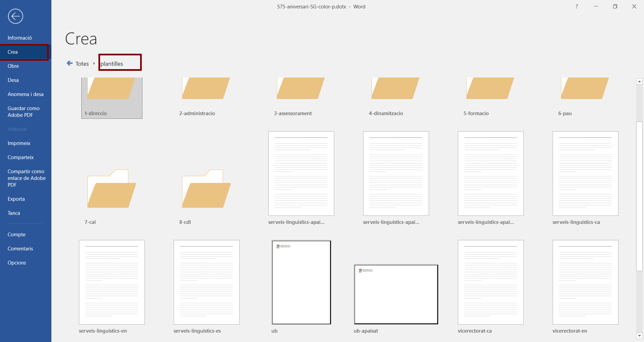Go back using the arrow beside Totes
This screenshot has width=644, height=342.
pyautogui.click(x=69, y=63)
